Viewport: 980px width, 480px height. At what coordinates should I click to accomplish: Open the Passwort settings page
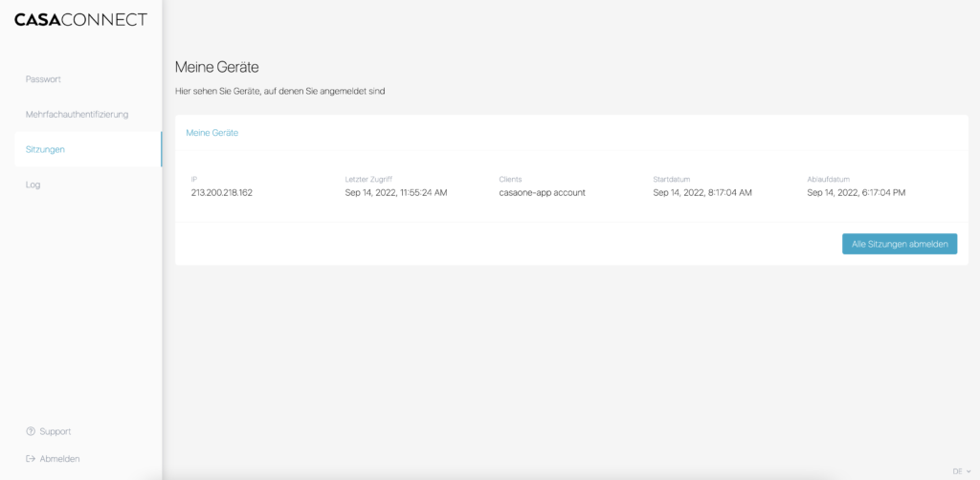click(43, 79)
